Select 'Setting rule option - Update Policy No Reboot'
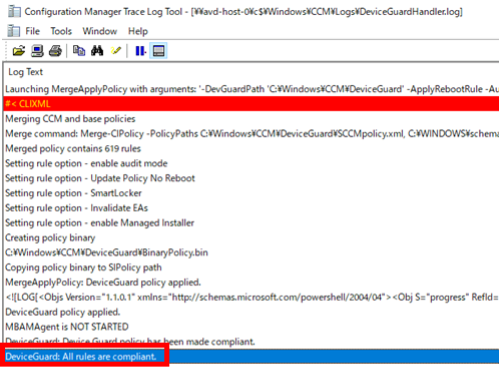502x368 pixels. point(252,178)
